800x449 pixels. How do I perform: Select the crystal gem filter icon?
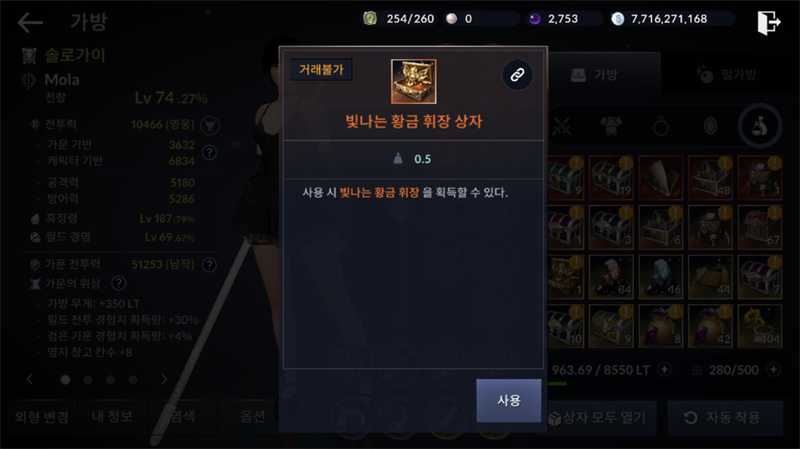(710, 126)
